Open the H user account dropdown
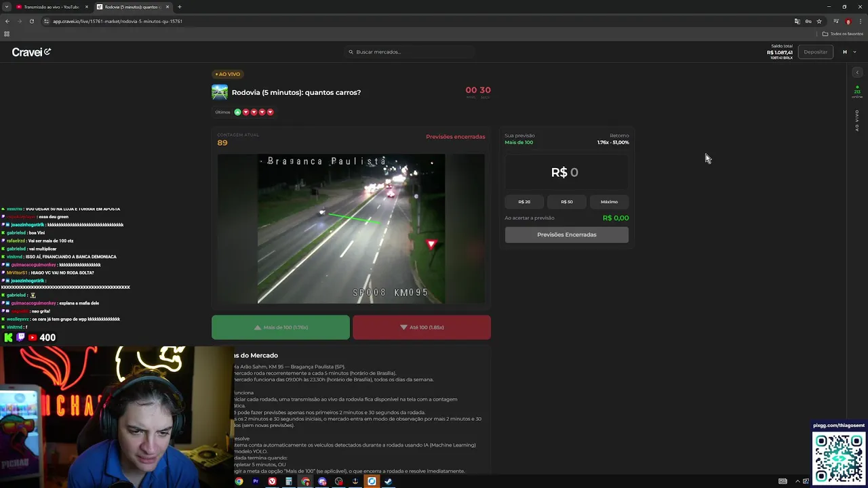This screenshot has width=868, height=488. pos(849,52)
